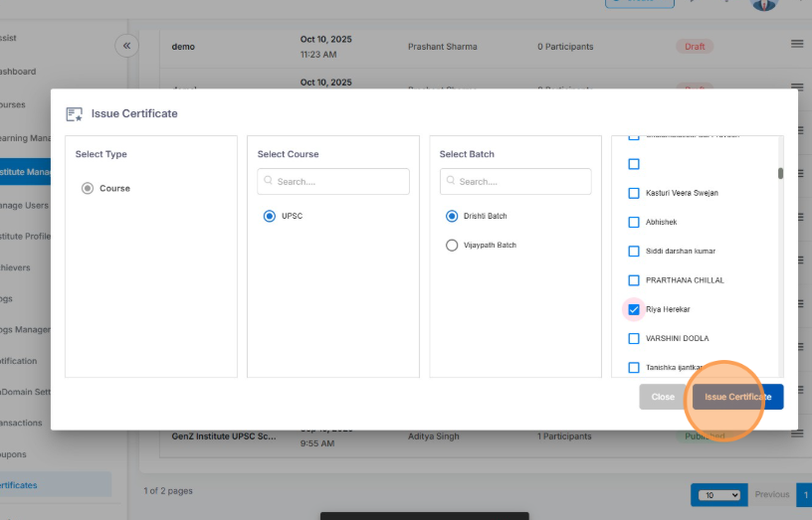Open hamburger menu for GenZ Institute row

tap(796, 433)
